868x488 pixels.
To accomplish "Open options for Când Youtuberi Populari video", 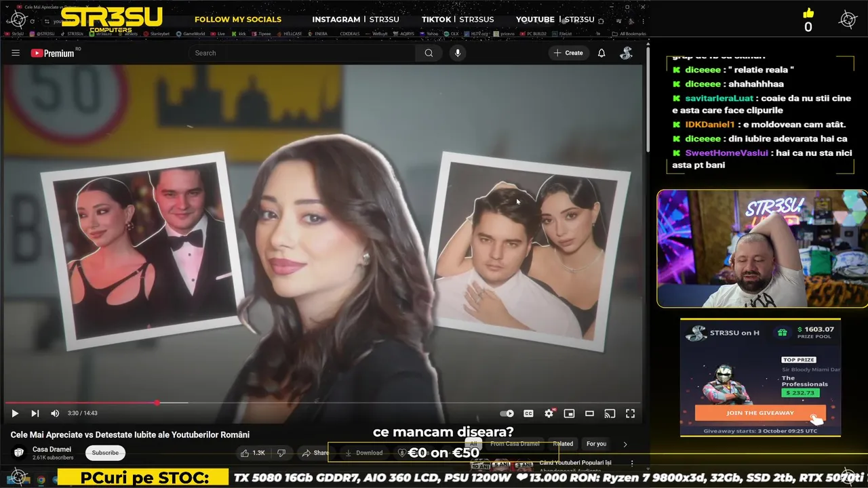I will pos(632,464).
